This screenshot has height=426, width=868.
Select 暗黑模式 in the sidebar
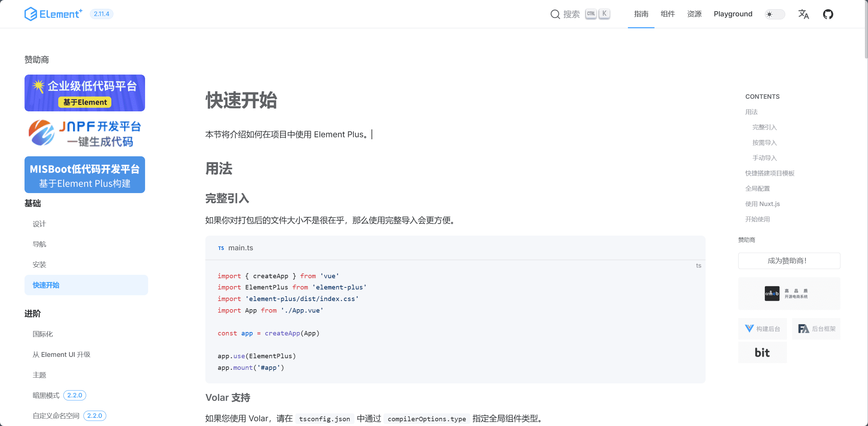coord(46,395)
